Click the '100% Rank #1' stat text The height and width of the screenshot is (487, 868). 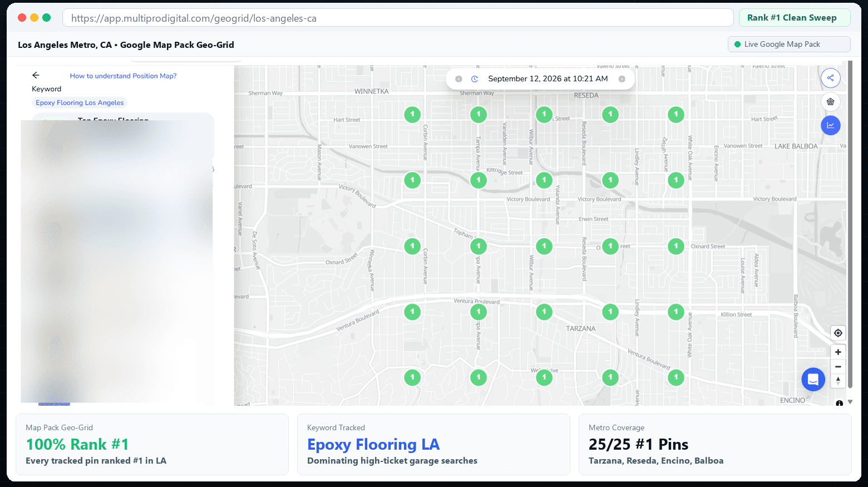[77, 444]
